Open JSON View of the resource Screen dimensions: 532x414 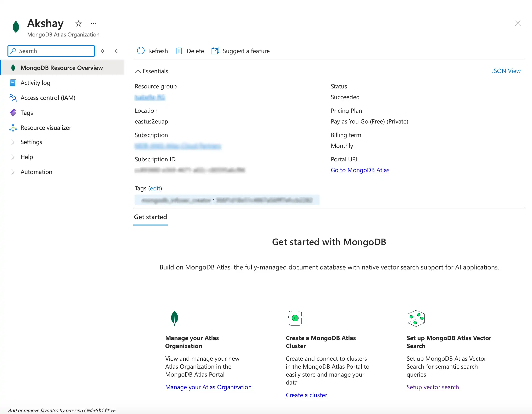click(x=506, y=71)
